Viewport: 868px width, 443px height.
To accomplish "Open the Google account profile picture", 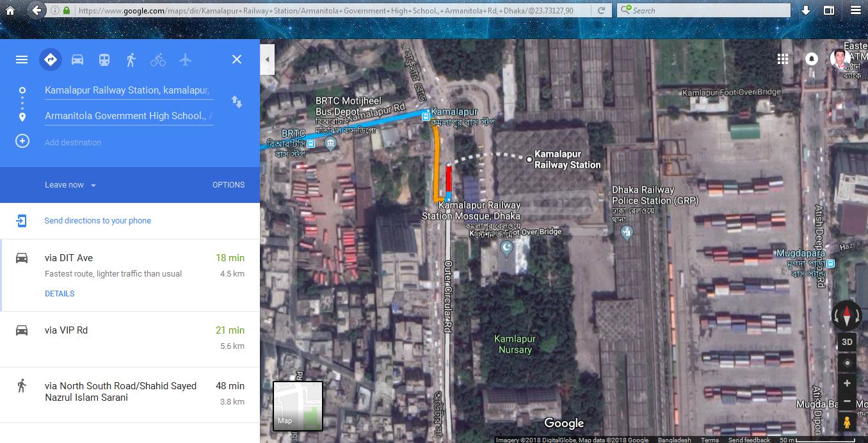I will tap(840, 59).
